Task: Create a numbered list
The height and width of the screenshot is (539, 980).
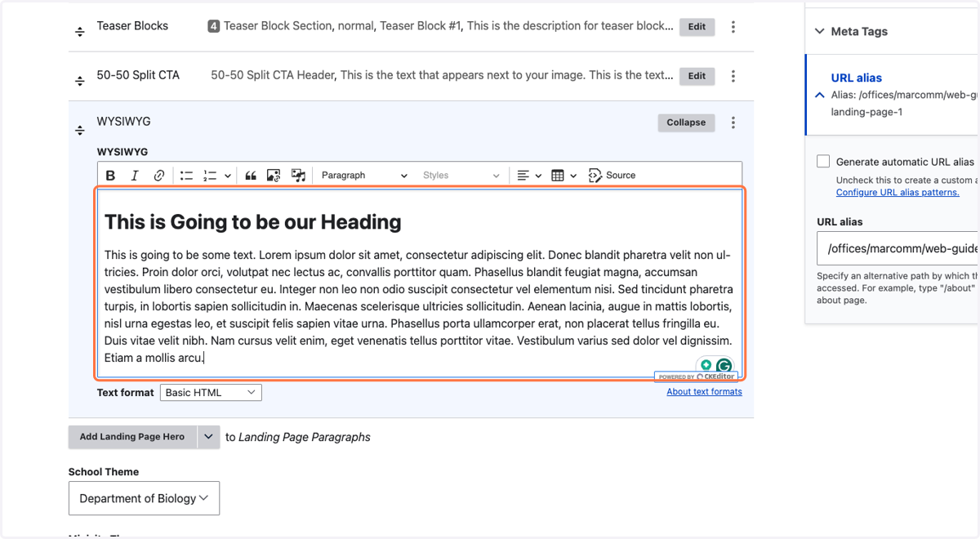Action: 210,176
